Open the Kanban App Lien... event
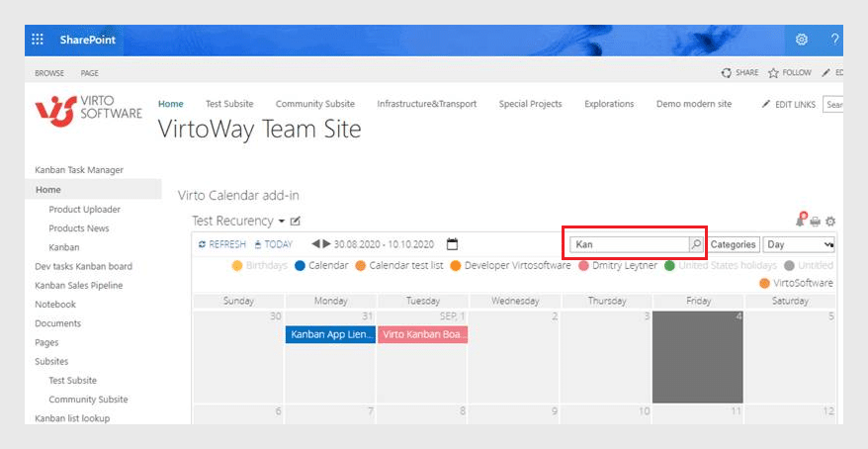Viewport: 868px width, 449px height. (x=330, y=334)
